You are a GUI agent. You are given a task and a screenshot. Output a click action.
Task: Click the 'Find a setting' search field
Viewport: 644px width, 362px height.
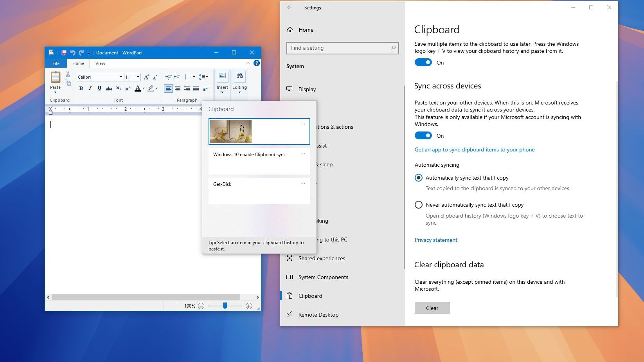tap(342, 48)
